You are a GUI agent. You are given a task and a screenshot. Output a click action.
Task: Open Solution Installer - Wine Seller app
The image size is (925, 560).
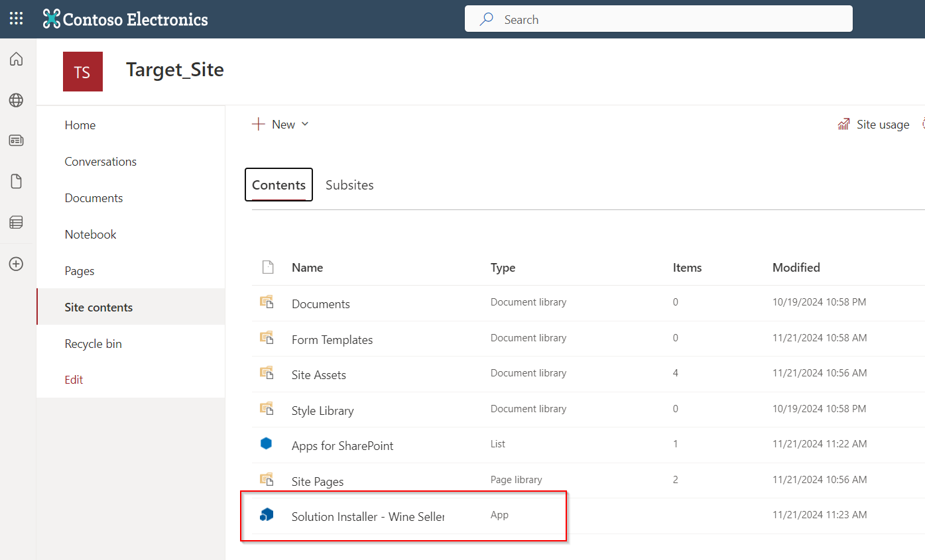click(x=368, y=517)
